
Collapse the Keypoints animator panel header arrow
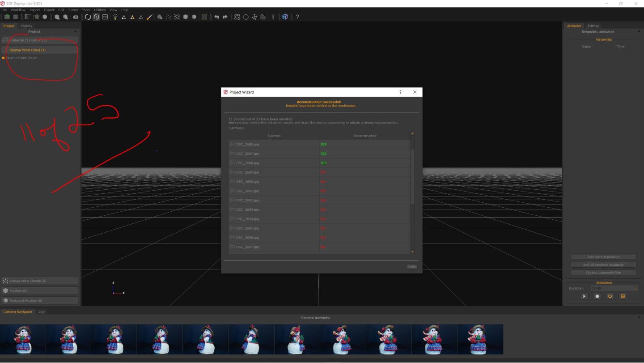tap(639, 31)
